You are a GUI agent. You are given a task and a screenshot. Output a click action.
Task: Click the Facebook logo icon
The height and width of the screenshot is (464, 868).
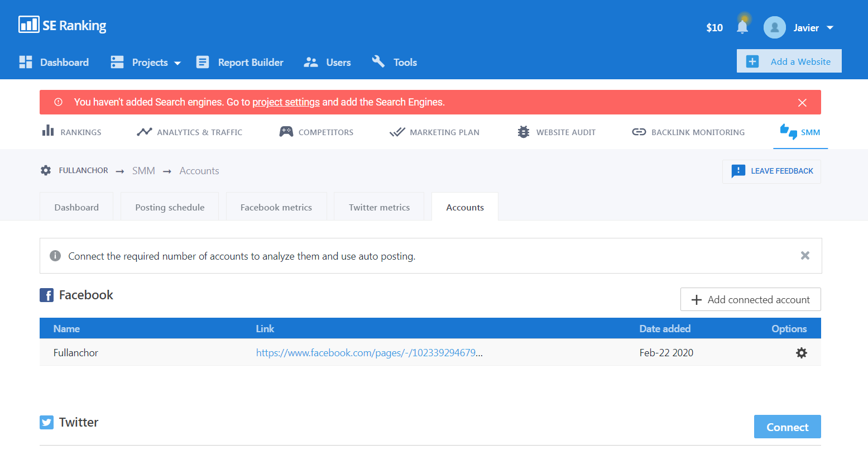click(x=47, y=295)
